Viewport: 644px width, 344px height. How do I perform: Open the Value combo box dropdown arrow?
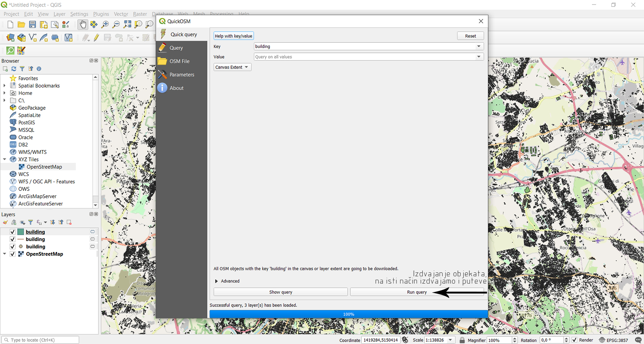tap(479, 57)
